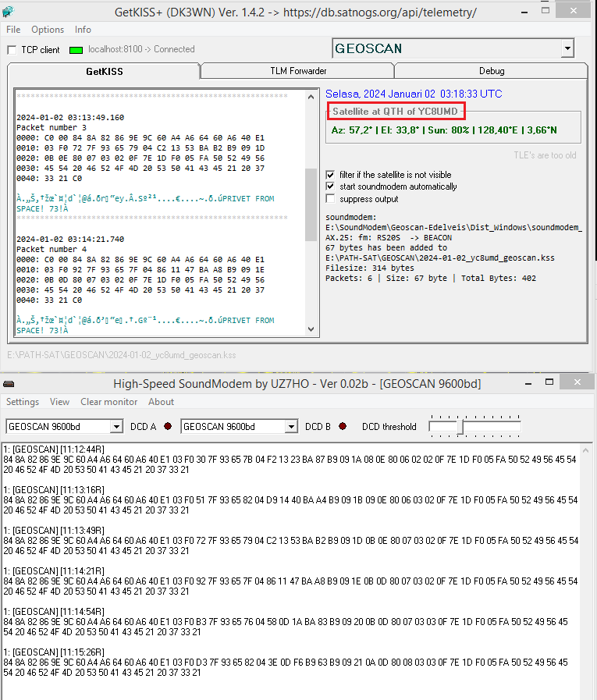Viewport: 597px width, 700px height.
Task: Enable suppress output checkbox
Action: tap(330, 199)
